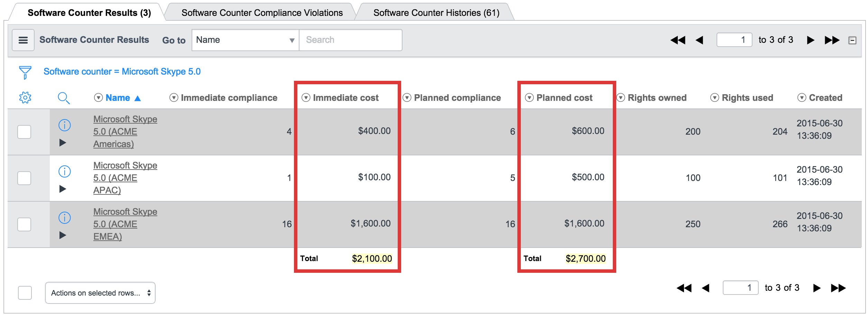Click rights used value 266
This screenshot has width=868, height=317.
click(780, 224)
